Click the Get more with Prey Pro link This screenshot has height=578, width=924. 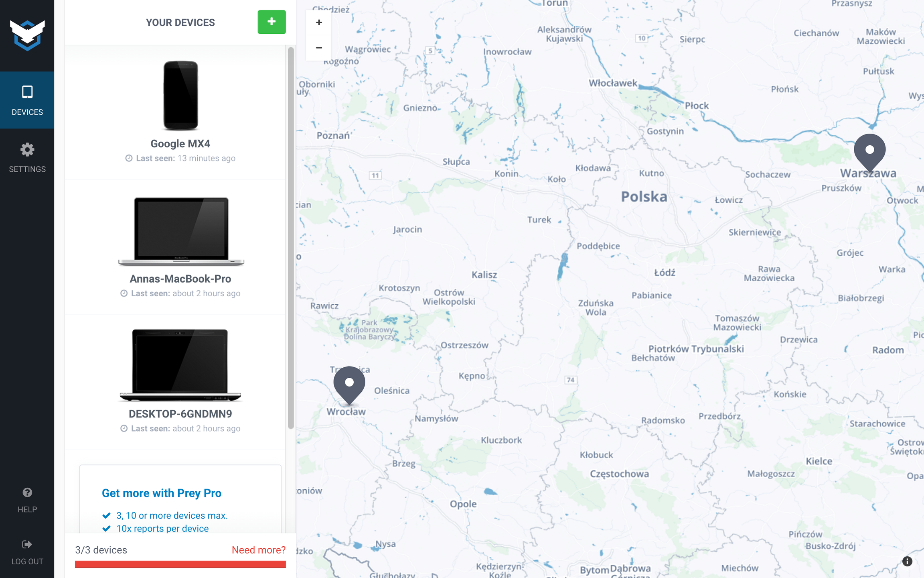[x=162, y=493]
